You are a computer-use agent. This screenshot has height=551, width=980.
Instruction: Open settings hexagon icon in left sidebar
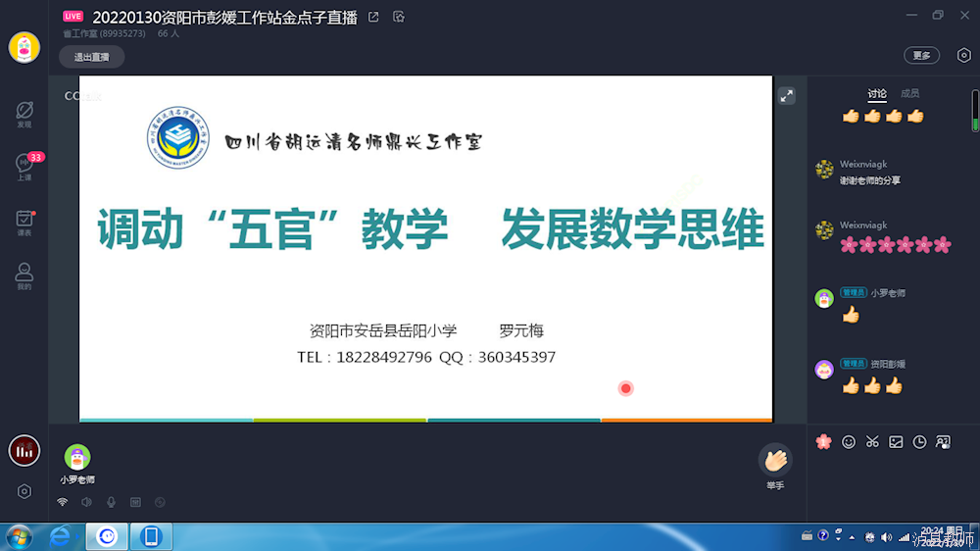pos(24,491)
